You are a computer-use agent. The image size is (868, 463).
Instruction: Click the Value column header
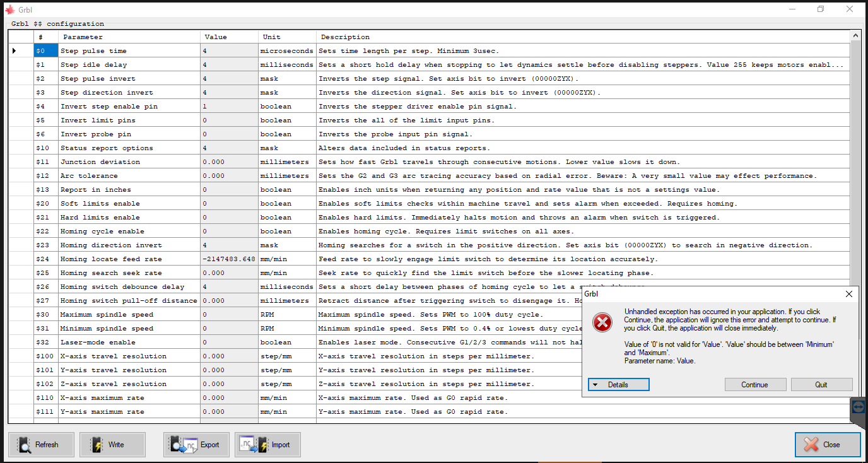[x=230, y=37]
